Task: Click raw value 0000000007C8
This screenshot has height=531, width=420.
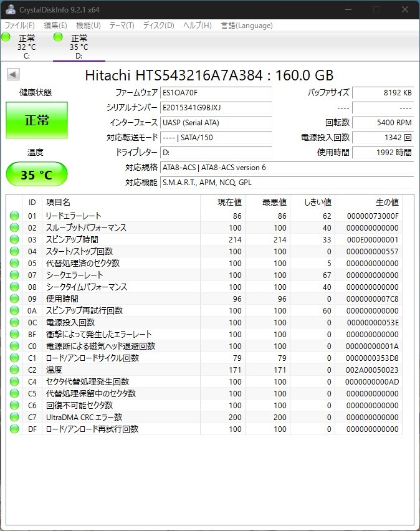Action: tap(372, 299)
